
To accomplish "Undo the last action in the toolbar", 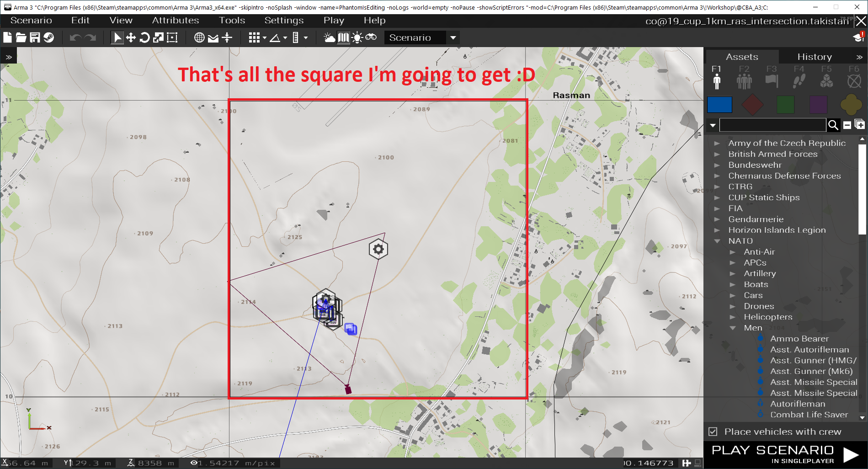I will click(75, 37).
